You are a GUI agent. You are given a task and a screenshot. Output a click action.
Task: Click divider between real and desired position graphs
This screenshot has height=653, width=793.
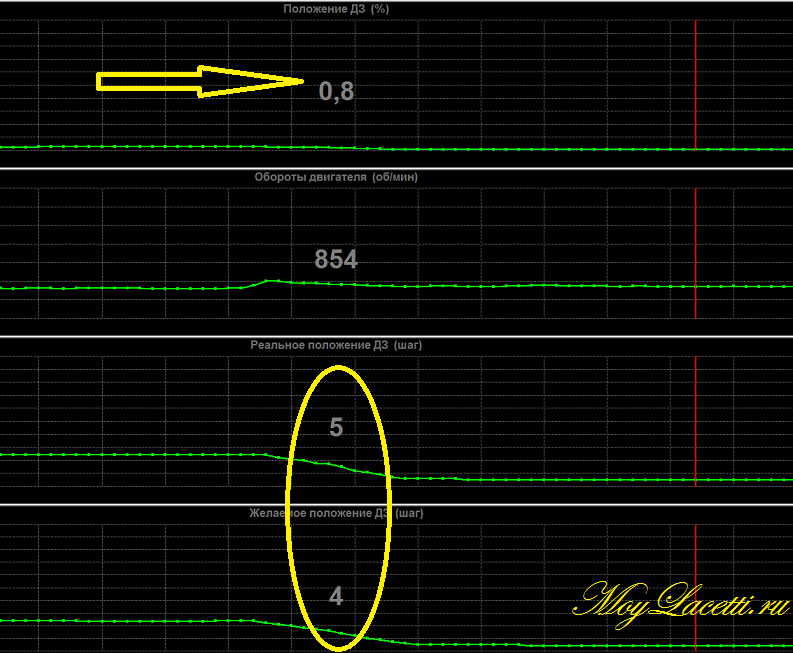[x=396, y=504]
